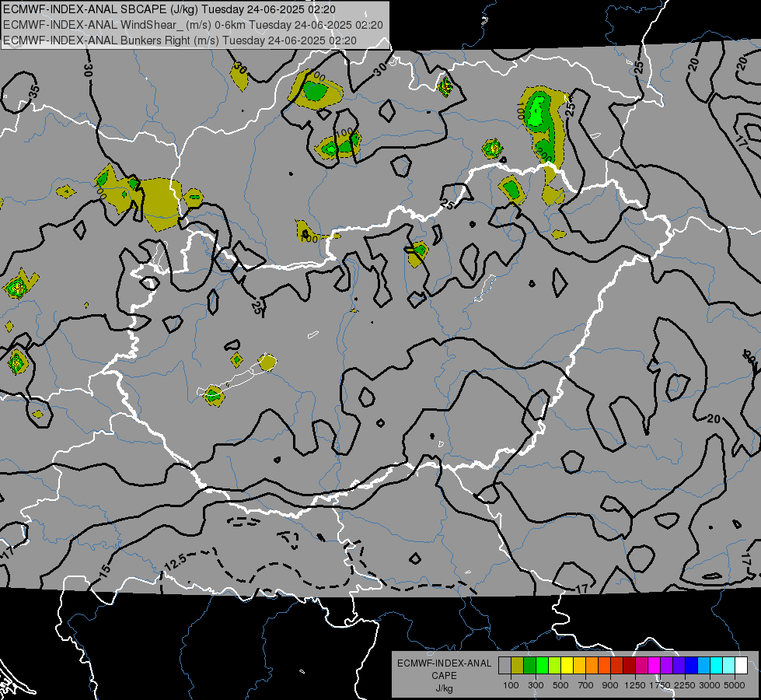Click the amber legend swatch above 700

coord(579,666)
